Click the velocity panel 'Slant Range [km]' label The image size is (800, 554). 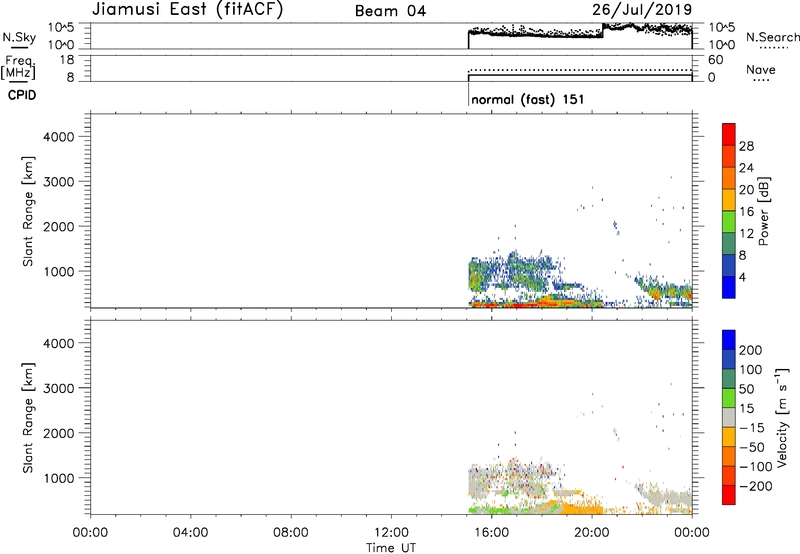pos(28,418)
